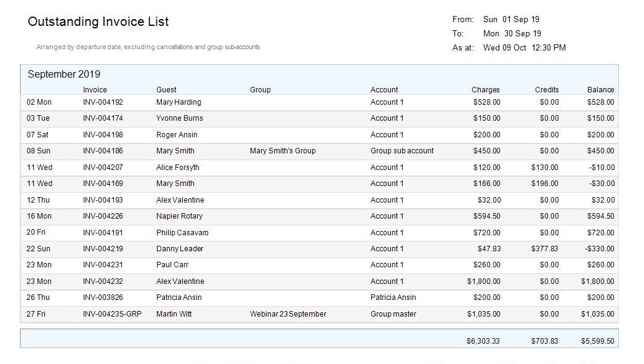Click the $594.50 charges for Napier Rotary

coord(487,216)
